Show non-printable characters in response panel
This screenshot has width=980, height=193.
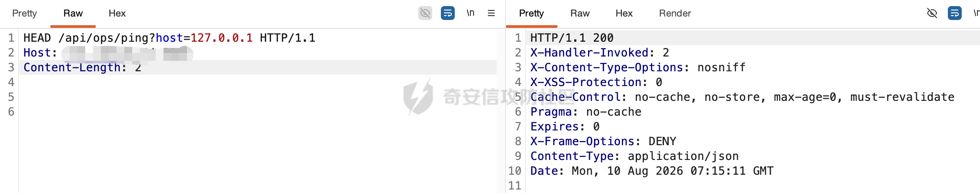[976, 13]
